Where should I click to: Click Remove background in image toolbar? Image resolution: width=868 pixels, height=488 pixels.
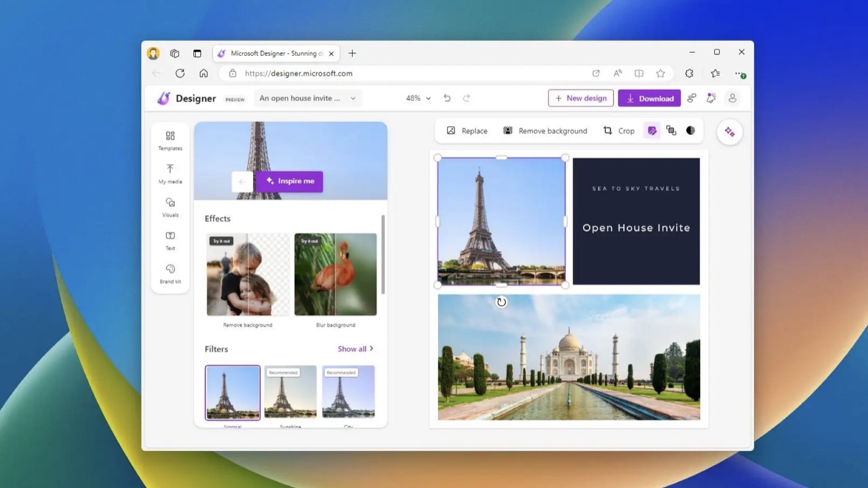[x=544, y=131]
